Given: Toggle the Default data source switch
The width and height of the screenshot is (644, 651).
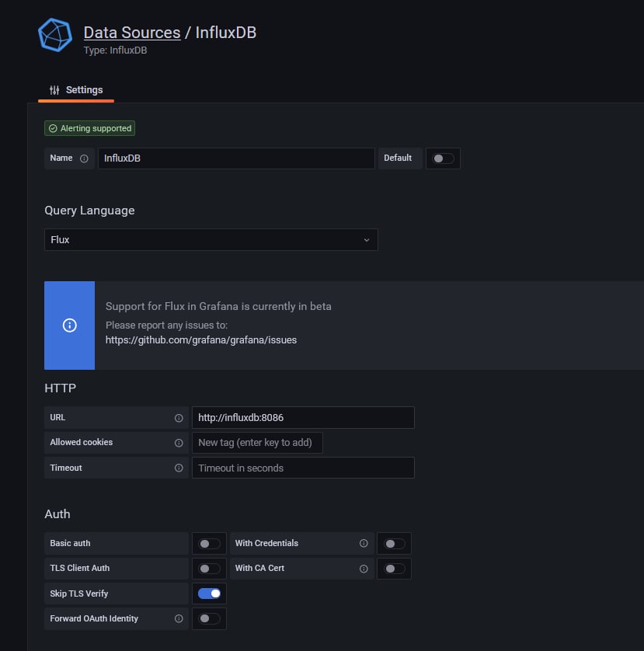Looking at the screenshot, I should 443,158.
